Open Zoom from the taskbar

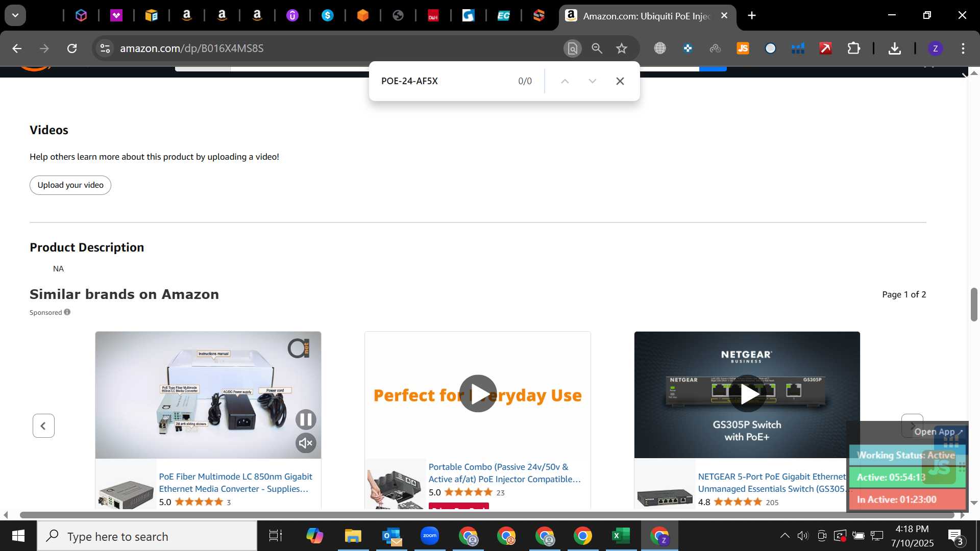430,536
